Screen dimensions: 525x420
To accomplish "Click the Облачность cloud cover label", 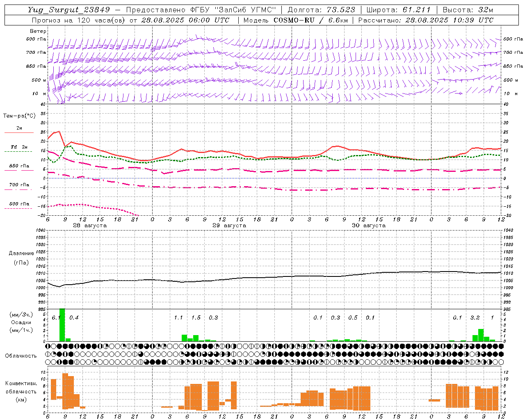I will (x=21, y=356).
